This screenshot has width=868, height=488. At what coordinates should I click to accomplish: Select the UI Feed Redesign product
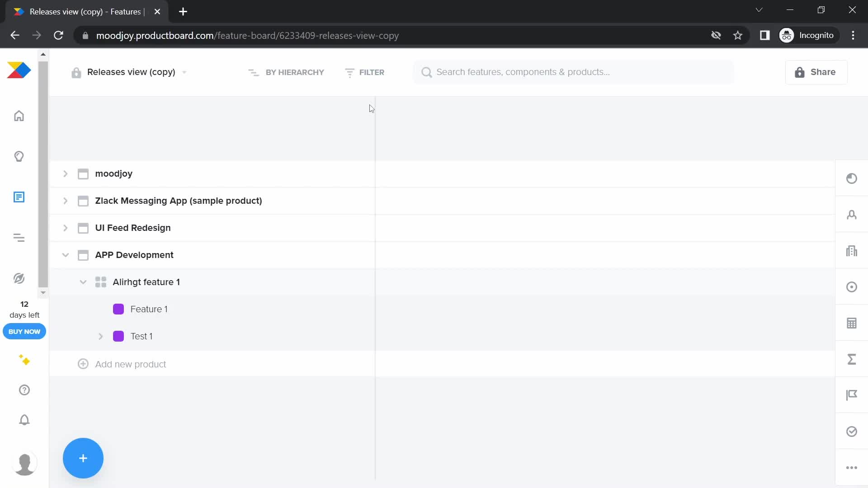pyautogui.click(x=133, y=228)
